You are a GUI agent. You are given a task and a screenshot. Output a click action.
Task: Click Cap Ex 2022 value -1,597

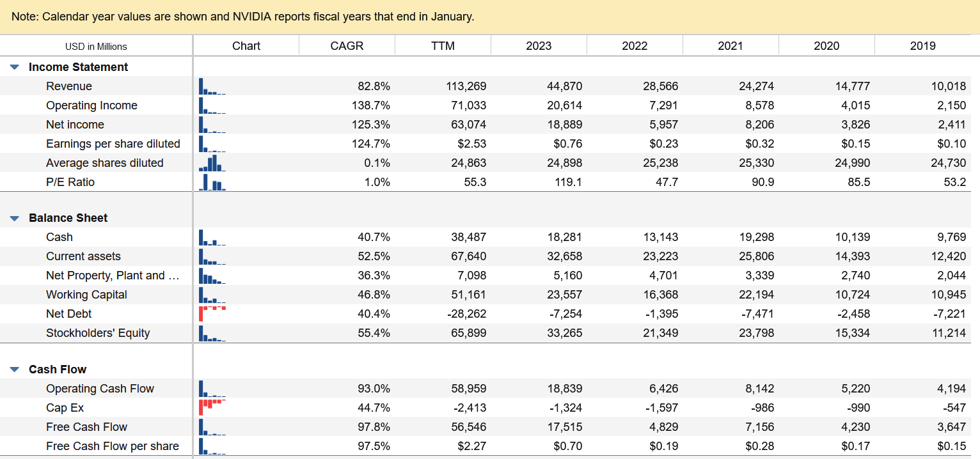point(661,408)
